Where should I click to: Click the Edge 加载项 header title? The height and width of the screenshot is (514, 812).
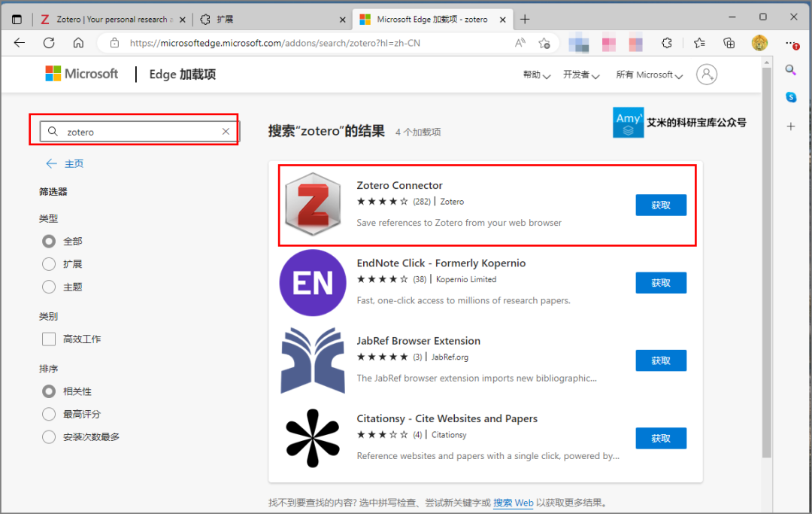182,75
